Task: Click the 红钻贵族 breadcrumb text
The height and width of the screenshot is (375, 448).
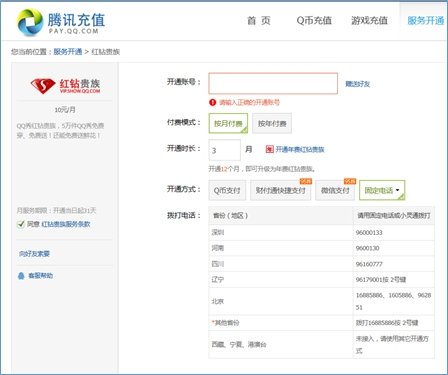Action: (x=105, y=52)
